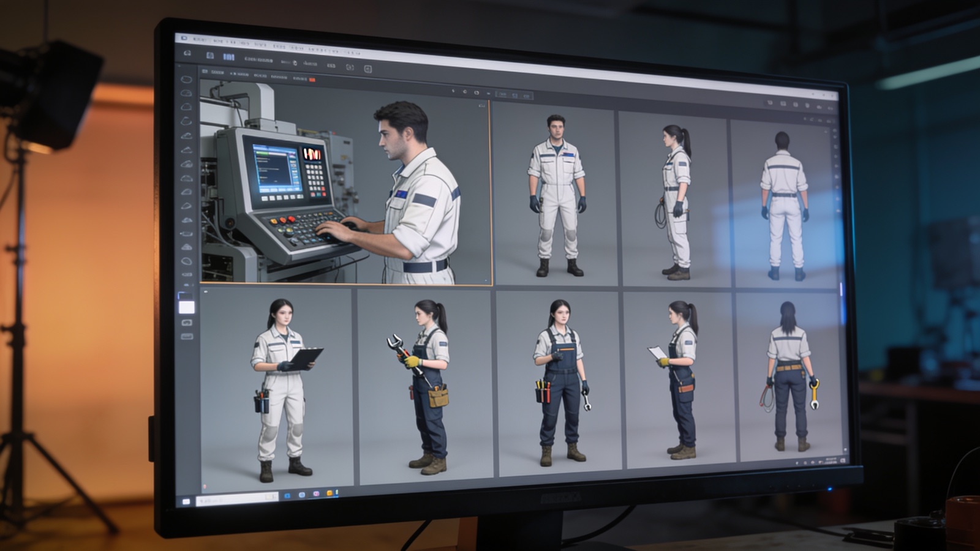
Task: Click the taskbar search box
Action: 236,498
